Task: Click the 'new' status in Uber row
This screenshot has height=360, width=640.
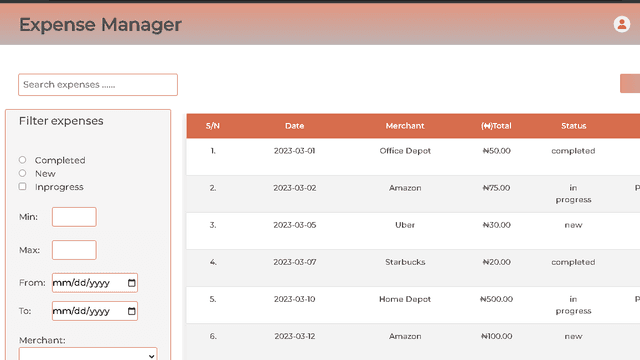Action: click(573, 225)
